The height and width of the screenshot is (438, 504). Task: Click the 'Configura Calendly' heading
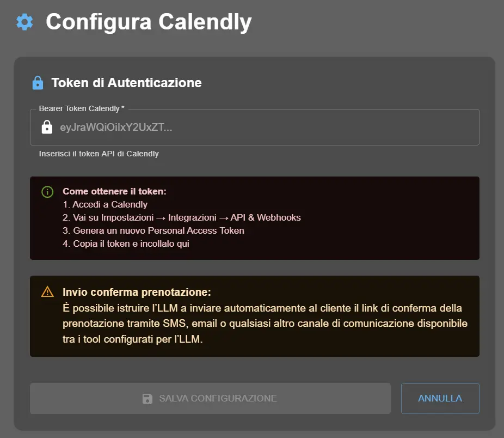(x=149, y=22)
